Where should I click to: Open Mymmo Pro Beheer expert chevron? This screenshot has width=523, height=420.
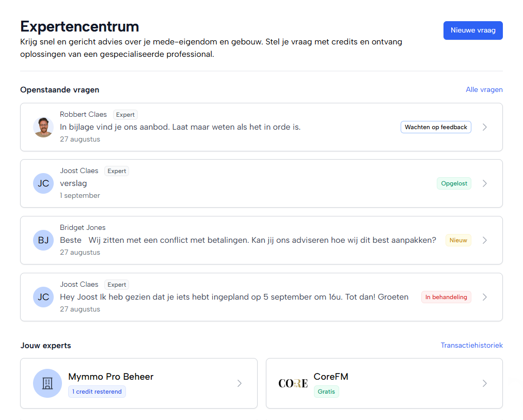click(x=239, y=383)
